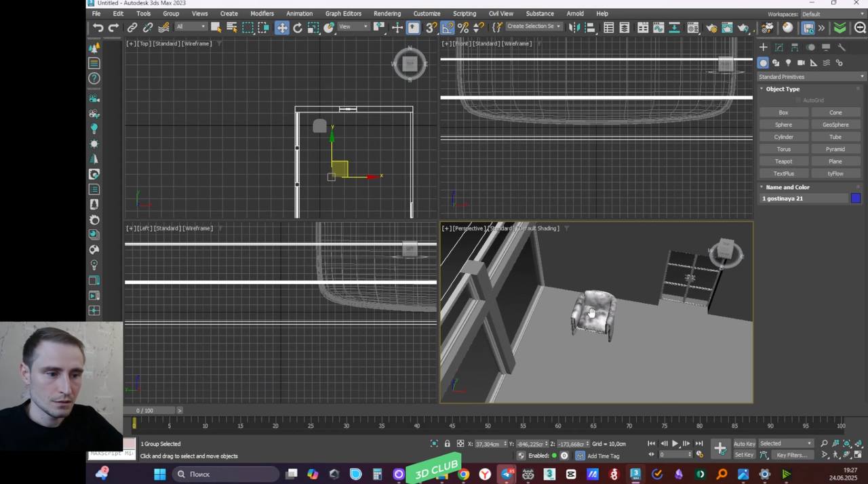The width and height of the screenshot is (868, 484).
Task: Open the Rendering menu
Action: (387, 14)
